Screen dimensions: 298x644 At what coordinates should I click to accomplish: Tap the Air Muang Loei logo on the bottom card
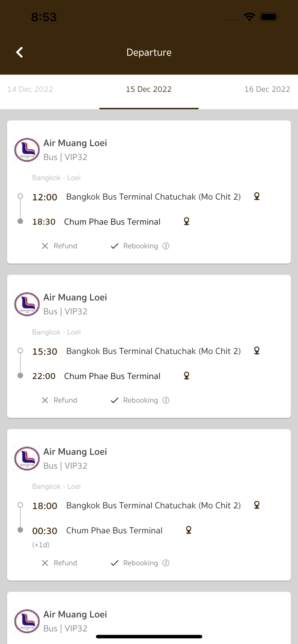pyautogui.click(x=27, y=621)
